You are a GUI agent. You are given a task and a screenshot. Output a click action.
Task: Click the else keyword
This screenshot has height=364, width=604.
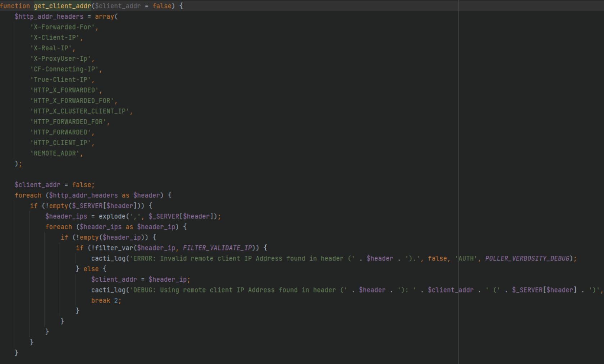click(x=91, y=269)
